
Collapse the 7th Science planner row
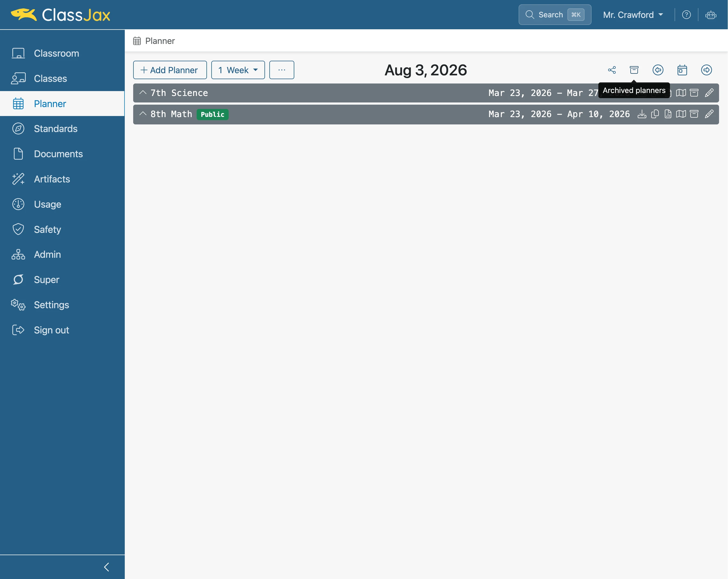point(143,92)
